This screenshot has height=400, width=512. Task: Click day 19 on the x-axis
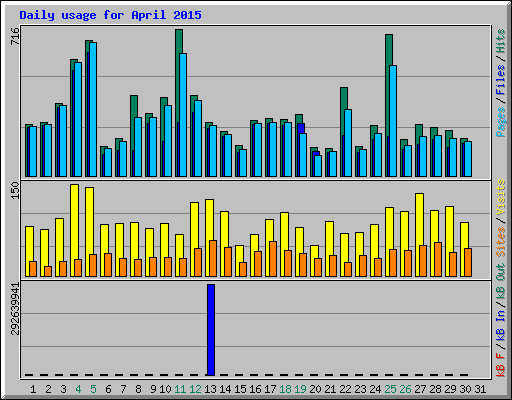(x=300, y=389)
